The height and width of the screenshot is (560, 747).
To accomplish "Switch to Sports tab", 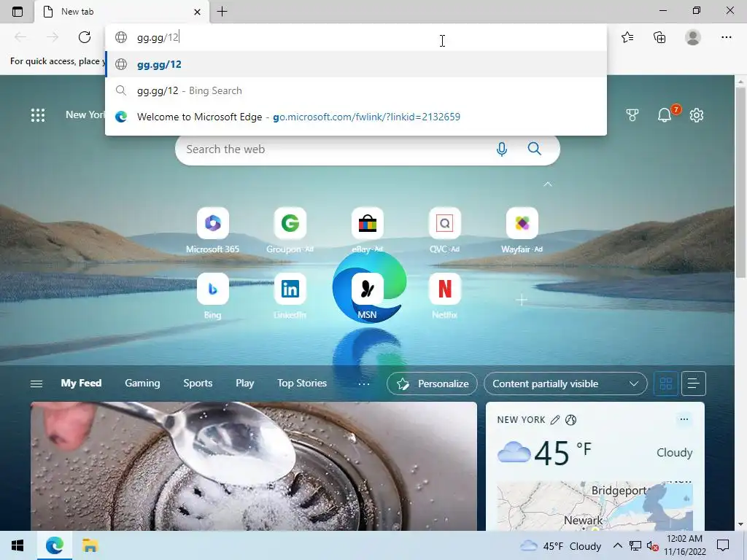I will click(x=198, y=384).
